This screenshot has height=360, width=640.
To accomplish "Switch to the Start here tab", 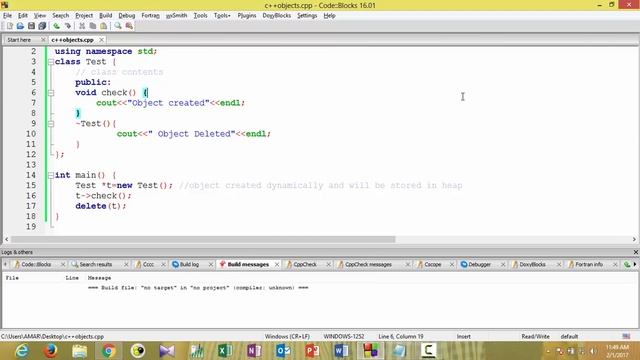I will pos(19,40).
